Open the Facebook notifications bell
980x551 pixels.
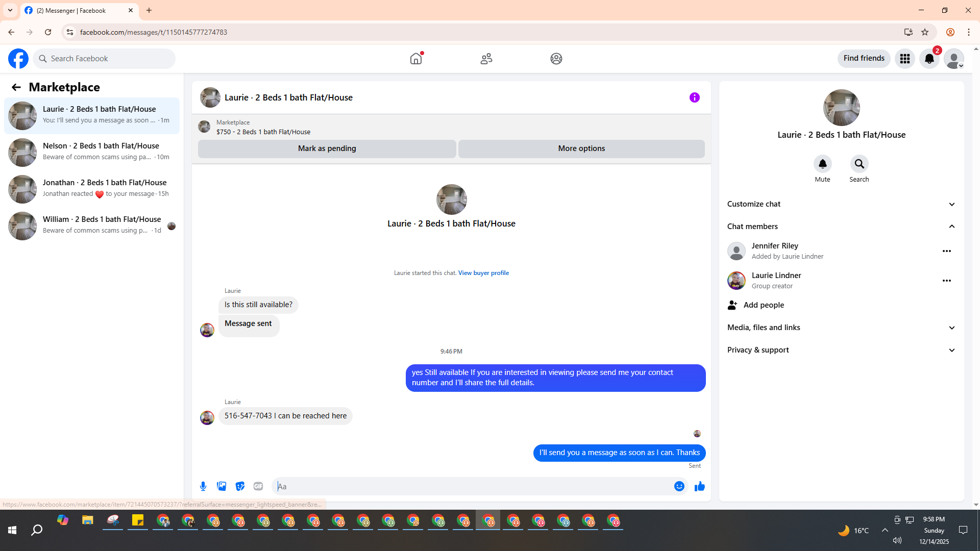coord(929,59)
